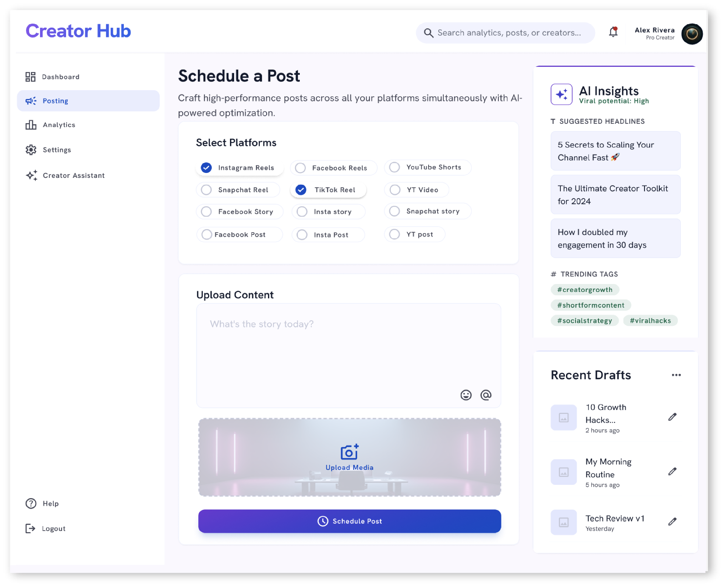Screen dimensions: 725x588
Task: Select YT Video platform
Action: click(x=416, y=190)
